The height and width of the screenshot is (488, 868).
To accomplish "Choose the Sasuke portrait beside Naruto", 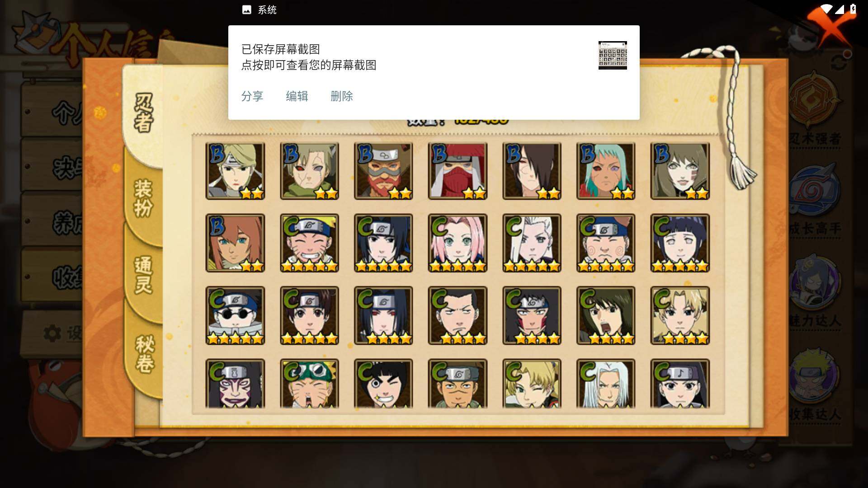I will (x=383, y=243).
